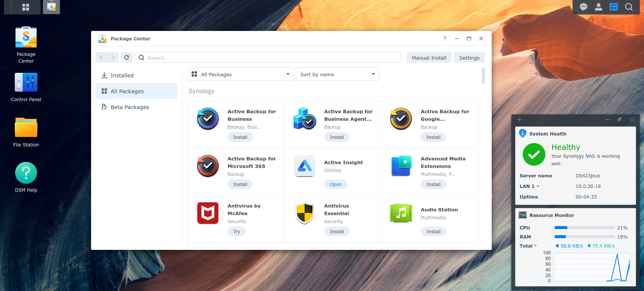Click the Antivirus by McAfee icon
Screen dimensions: 644x291
(x=208, y=213)
